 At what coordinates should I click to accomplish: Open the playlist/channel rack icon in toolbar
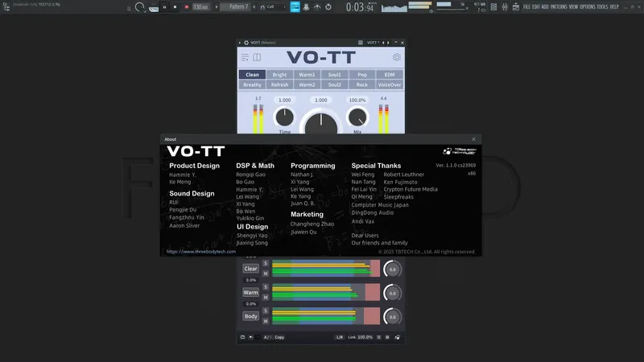click(x=493, y=7)
